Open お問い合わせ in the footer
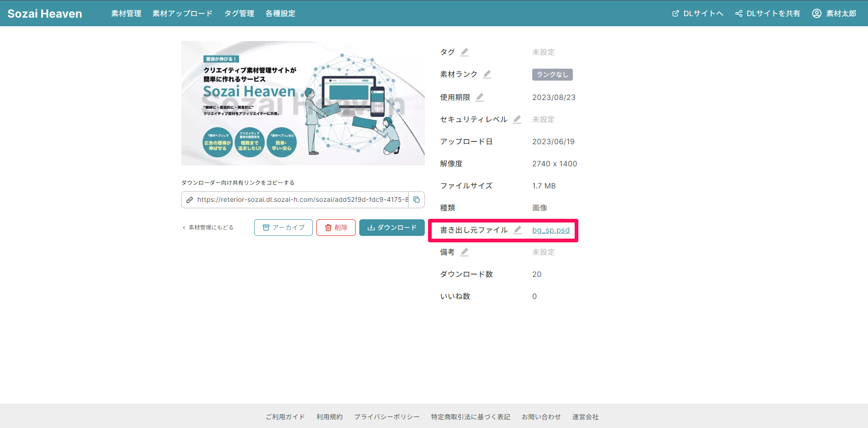The height and width of the screenshot is (428, 868). coord(541,417)
